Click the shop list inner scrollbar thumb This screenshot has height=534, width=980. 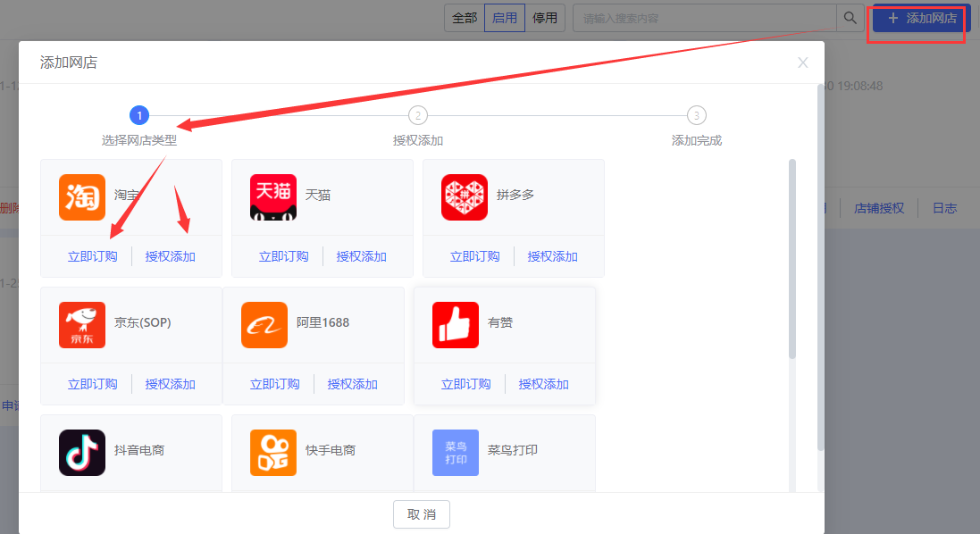pyautogui.click(x=792, y=259)
